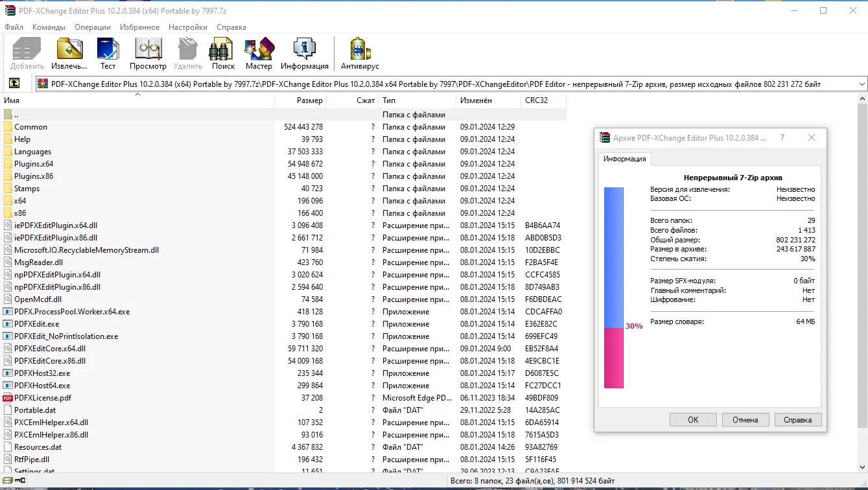Sort the list by Размер column
868x490 pixels.
pos(300,100)
